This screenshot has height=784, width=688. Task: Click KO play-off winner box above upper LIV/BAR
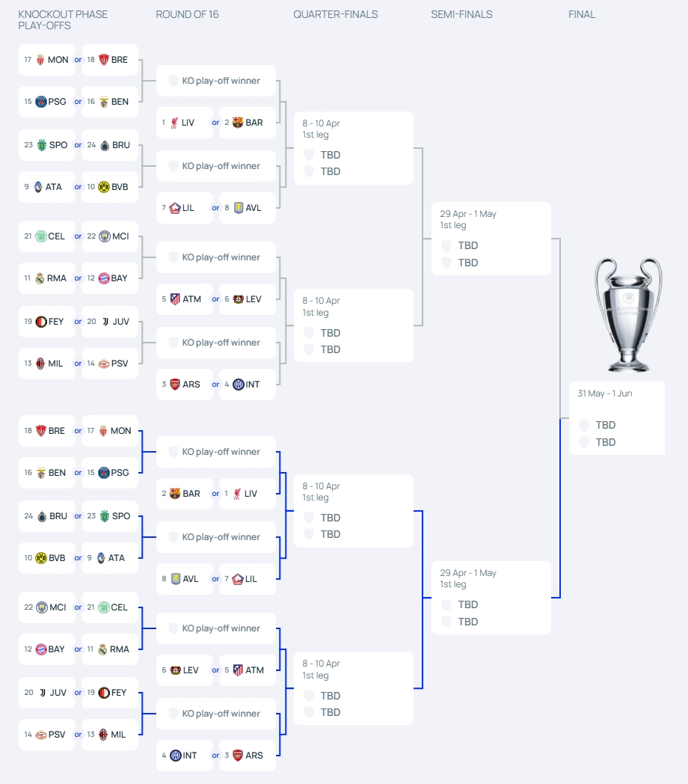click(215, 81)
